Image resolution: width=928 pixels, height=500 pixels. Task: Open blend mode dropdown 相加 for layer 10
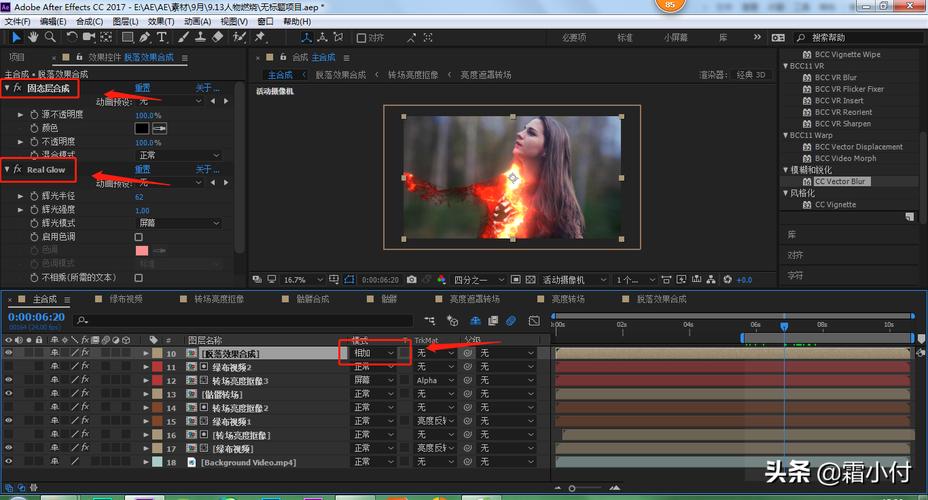pos(373,353)
